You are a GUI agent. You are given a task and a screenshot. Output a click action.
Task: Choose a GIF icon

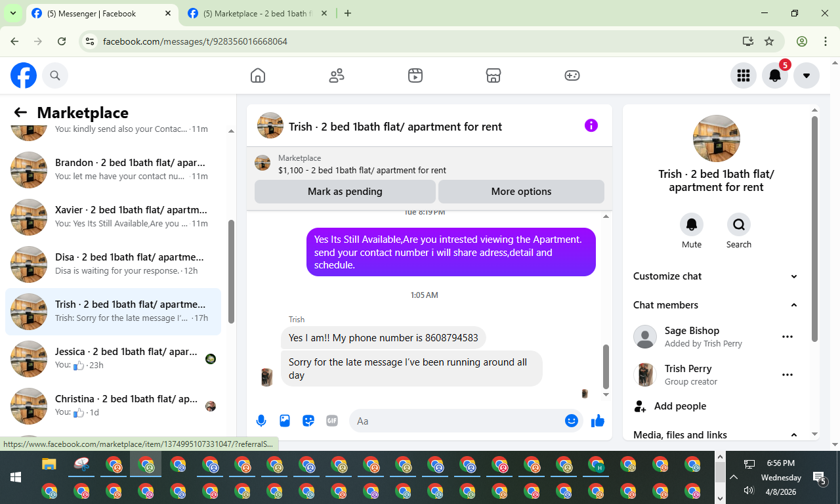[x=332, y=421]
